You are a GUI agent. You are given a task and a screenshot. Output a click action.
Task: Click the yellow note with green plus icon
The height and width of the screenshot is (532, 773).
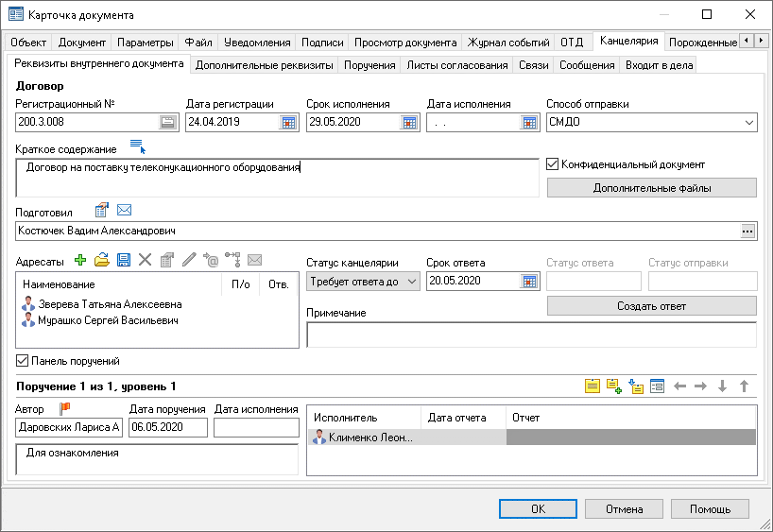[x=614, y=386]
